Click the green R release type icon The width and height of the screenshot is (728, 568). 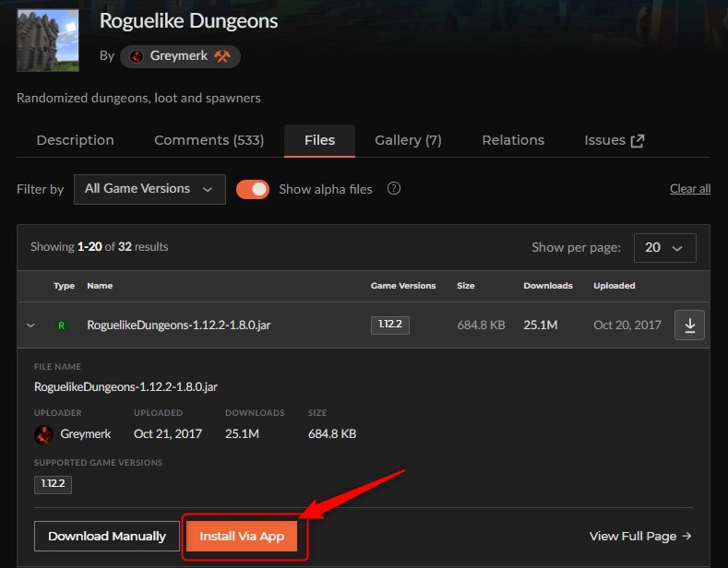pyautogui.click(x=61, y=325)
